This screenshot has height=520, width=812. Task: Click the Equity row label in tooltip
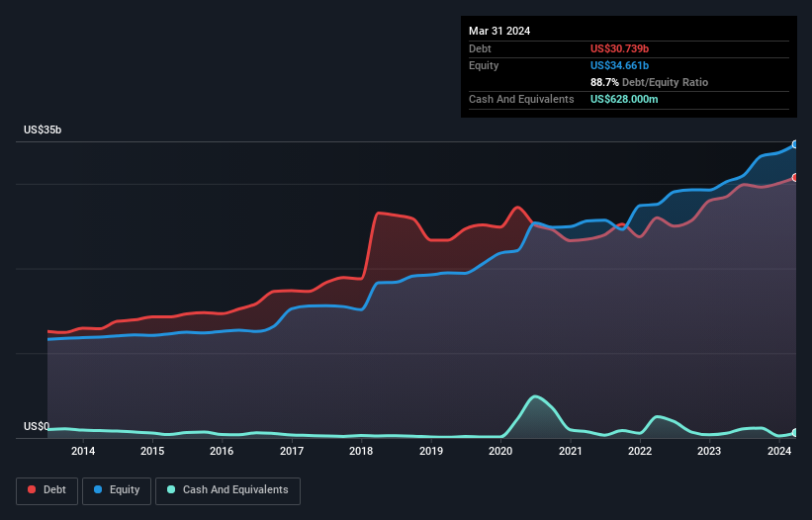[x=484, y=65]
